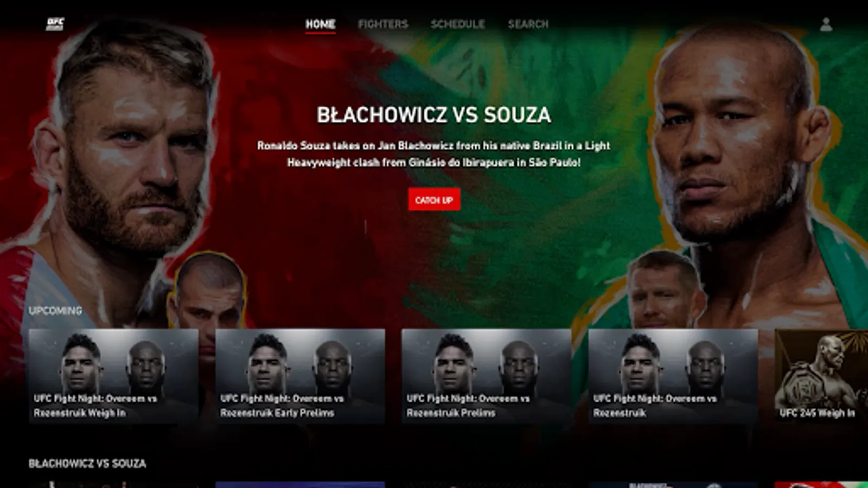Click the Błachowicz vs Souza hero title
Viewport: 868px width, 488px height.
point(434,115)
